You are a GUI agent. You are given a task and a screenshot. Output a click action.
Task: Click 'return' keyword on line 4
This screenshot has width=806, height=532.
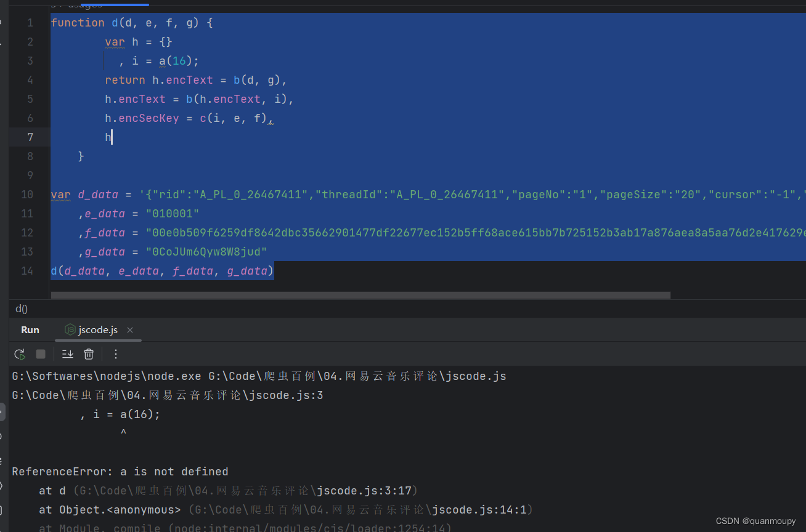[x=125, y=80]
